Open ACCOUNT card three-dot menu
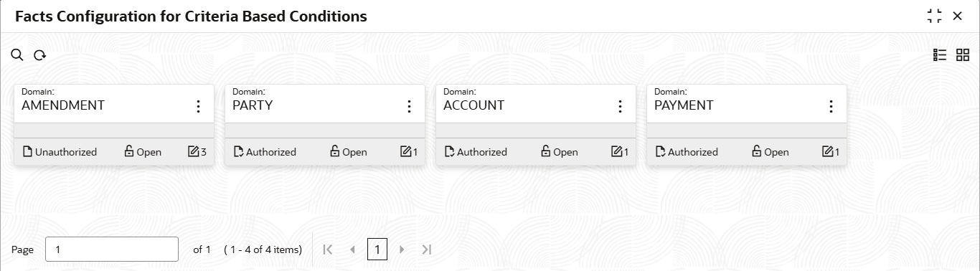Screen dimensions: 980x271 tap(620, 106)
